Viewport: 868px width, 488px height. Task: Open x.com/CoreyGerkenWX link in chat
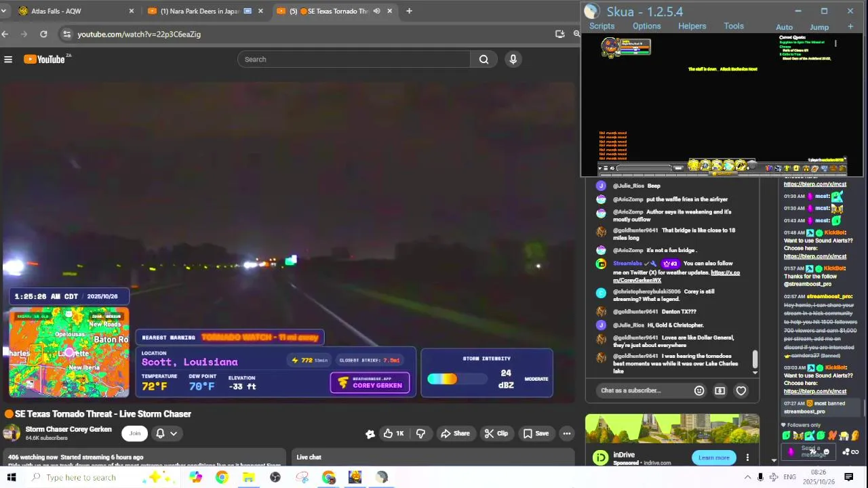tap(676, 277)
